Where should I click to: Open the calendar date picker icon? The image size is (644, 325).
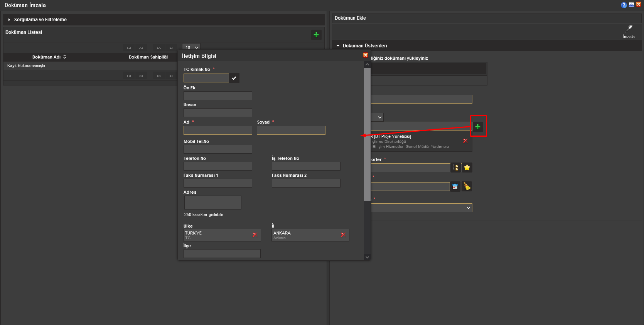(x=455, y=186)
